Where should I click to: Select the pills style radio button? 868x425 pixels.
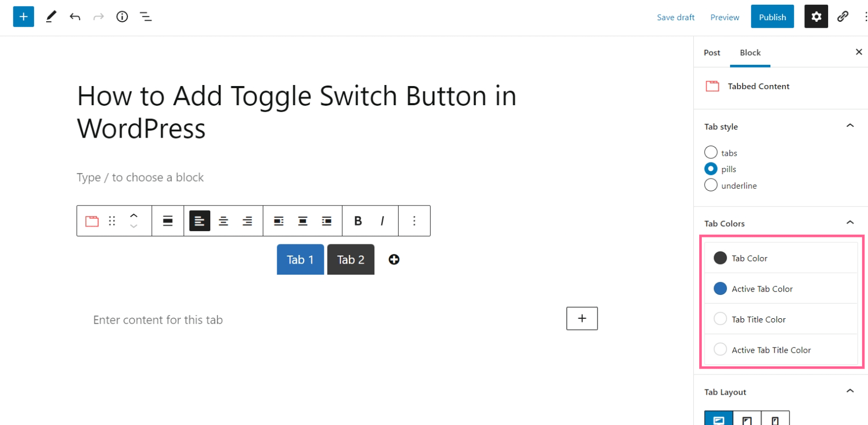[711, 168]
